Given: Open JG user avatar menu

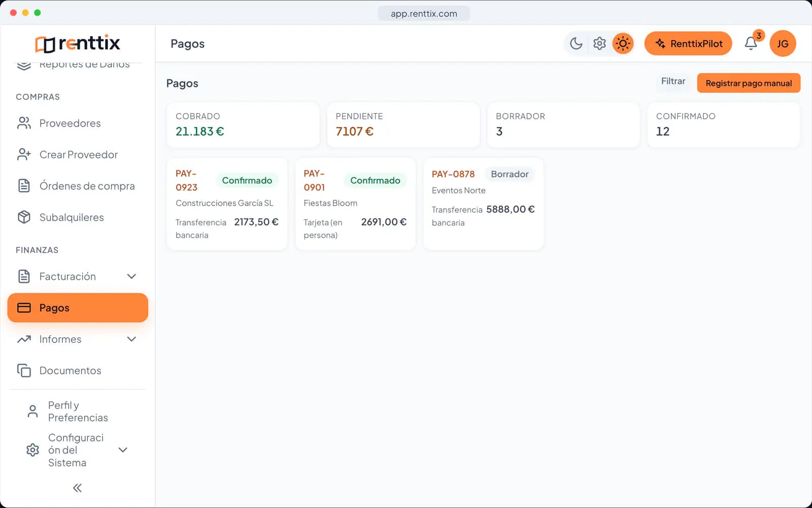Looking at the screenshot, I should (x=783, y=44).
